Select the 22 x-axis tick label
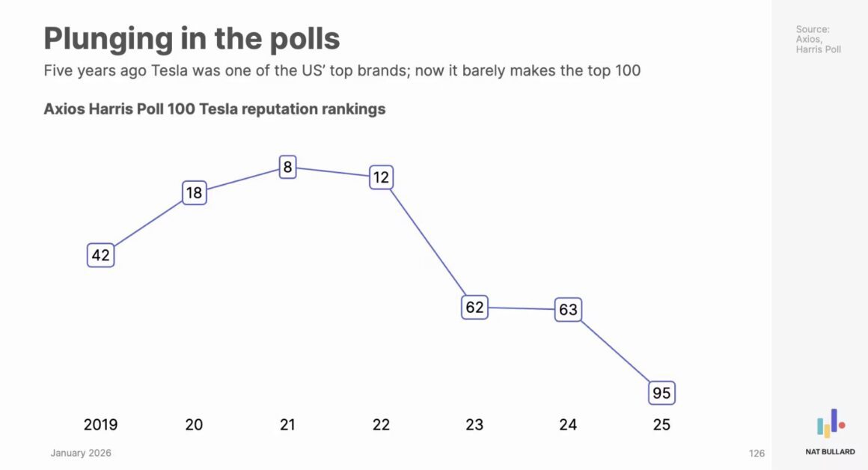 click(x=381, y=425)
